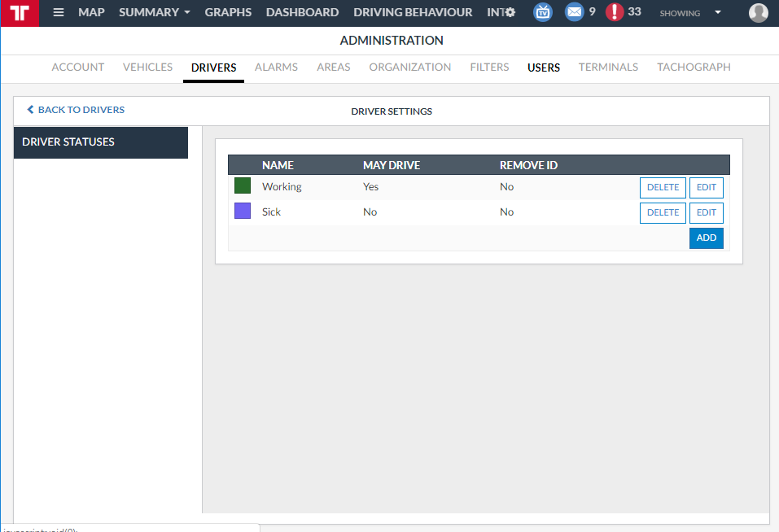Open the hamburger menu icon

tap(59, 13)
